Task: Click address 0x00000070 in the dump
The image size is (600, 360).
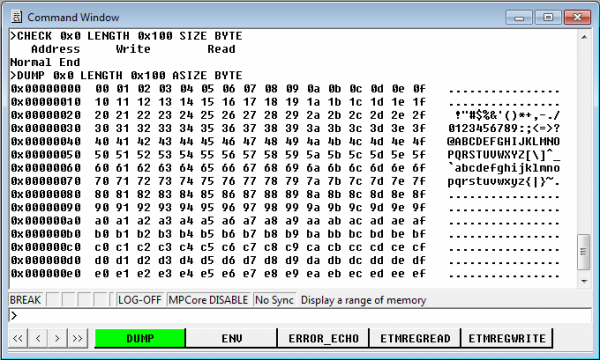Action: click(46, 181)
